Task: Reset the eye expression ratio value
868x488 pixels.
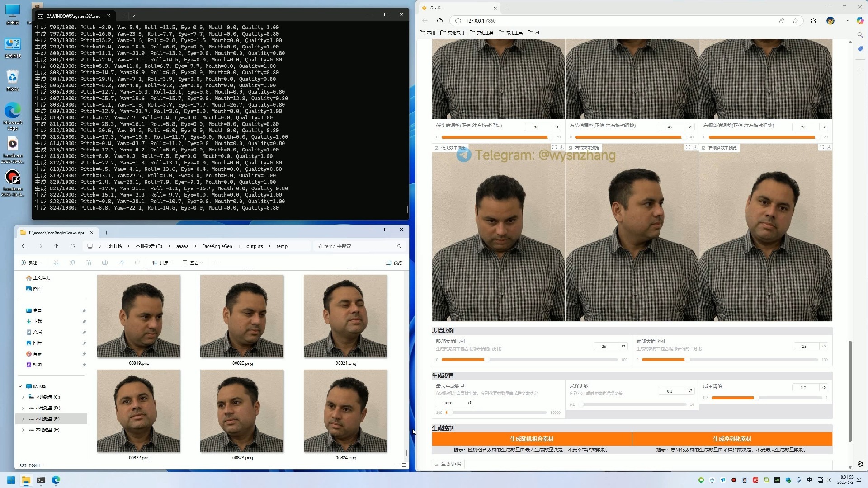Action: 623,346
